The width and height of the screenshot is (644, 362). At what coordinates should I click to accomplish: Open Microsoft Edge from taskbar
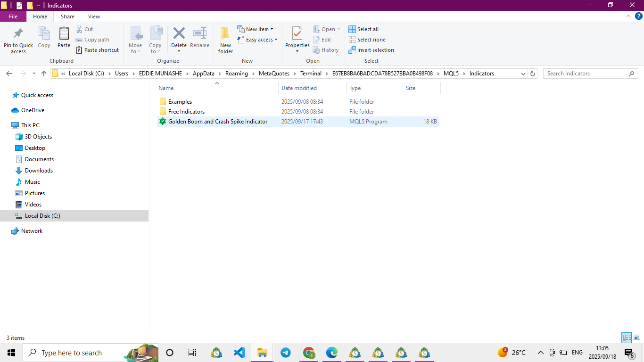pyautogui.click(x=332, y=353)
